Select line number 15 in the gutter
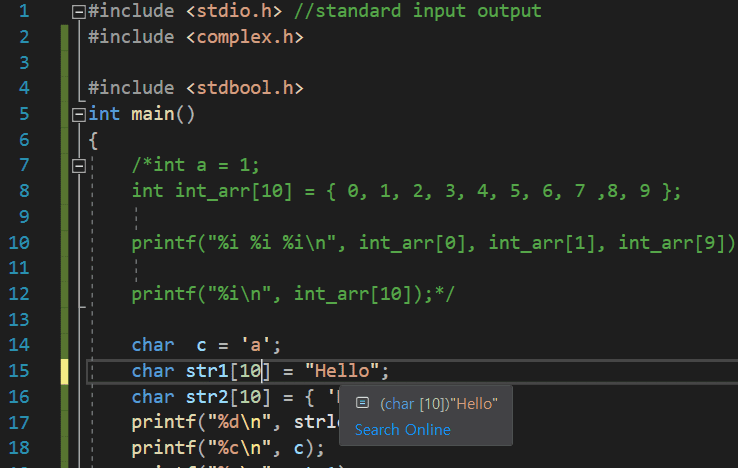 (19, 371)
